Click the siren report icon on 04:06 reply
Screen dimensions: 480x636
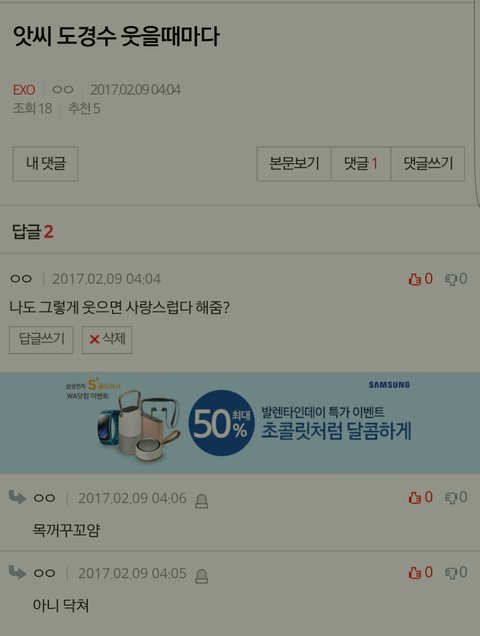tap(202, 501)
